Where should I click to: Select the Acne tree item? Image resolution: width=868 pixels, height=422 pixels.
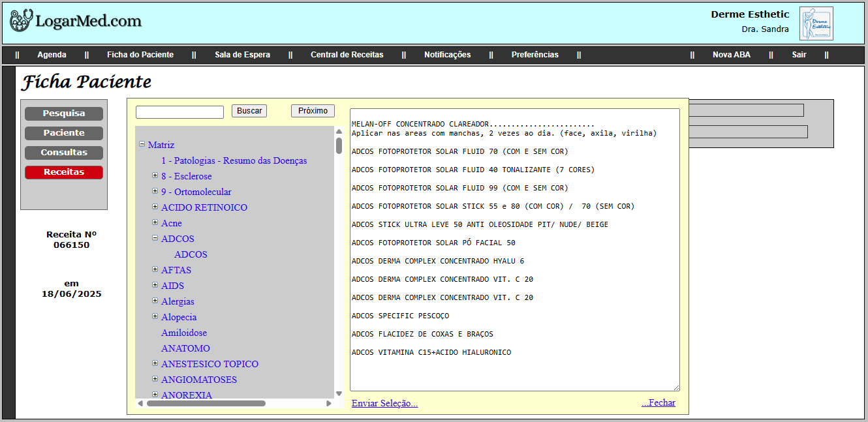(x=172, y=223)
